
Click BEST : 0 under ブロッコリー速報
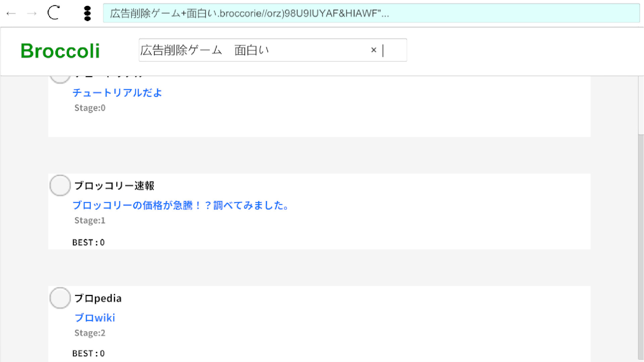(89, 242)
